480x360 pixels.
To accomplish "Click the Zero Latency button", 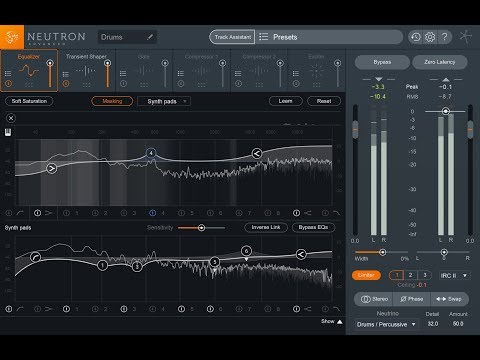I will pos(440,62).
